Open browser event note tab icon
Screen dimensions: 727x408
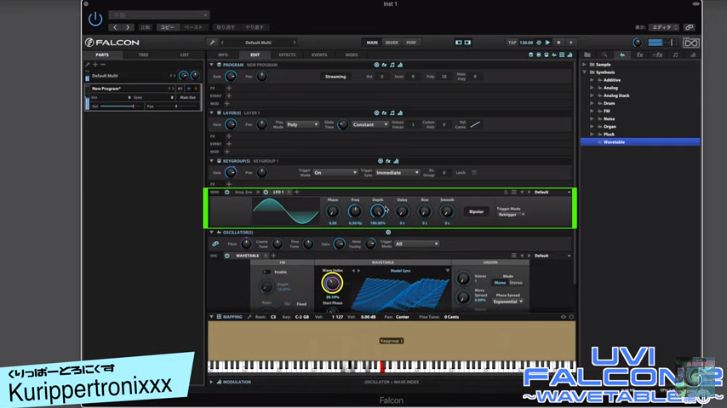pos(676,55)
